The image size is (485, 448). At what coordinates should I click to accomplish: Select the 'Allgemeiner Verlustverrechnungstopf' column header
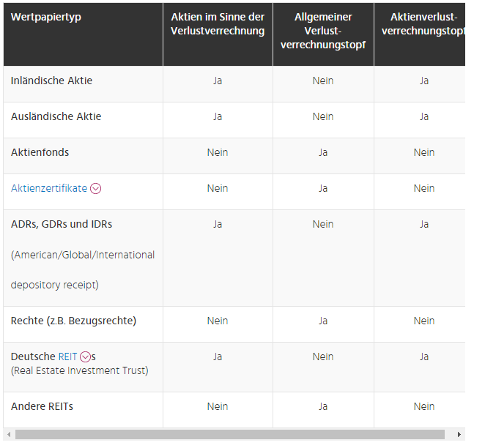pyautogui.click(x=323, y=31)
